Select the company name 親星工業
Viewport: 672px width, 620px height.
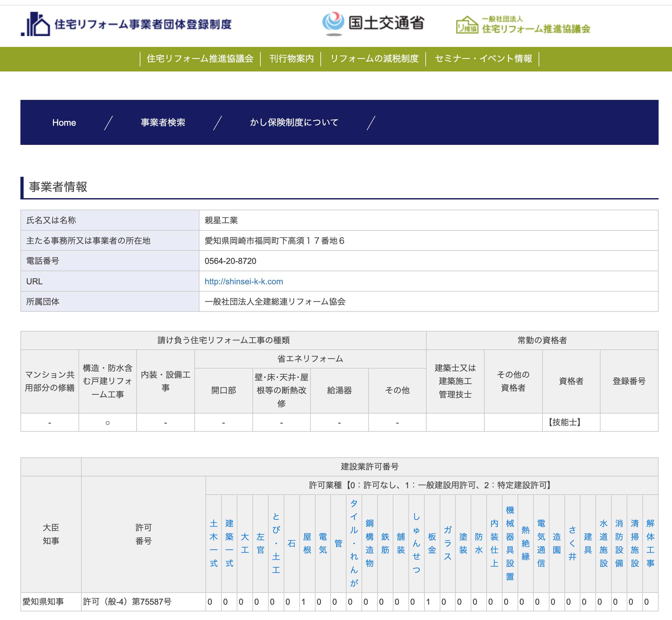click(x=221, y=220)
